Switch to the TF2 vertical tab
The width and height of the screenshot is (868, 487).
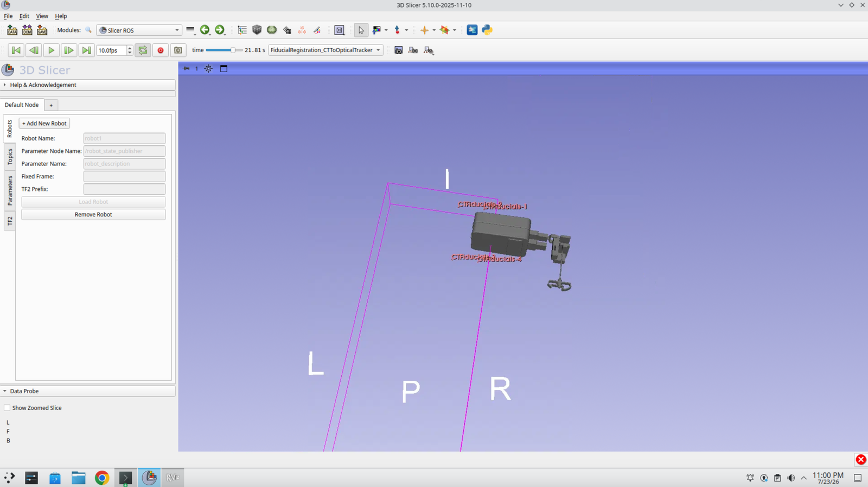click(10, 221)
